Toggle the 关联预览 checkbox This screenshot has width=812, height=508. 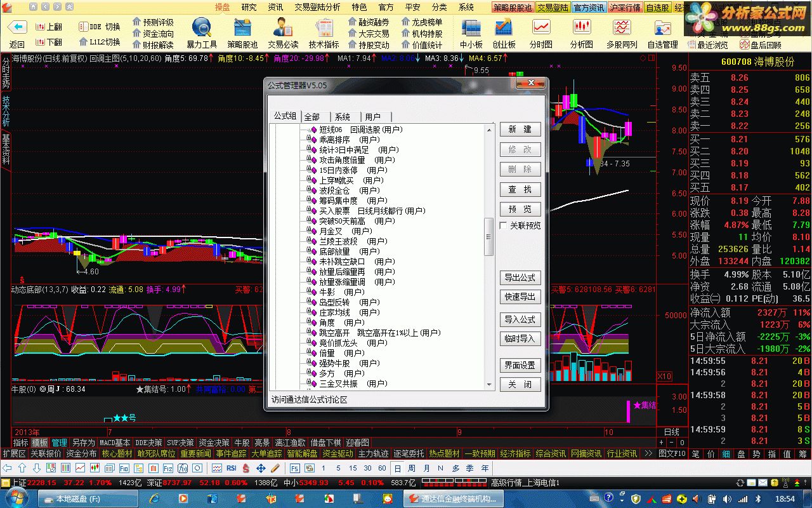pos(504,225)
